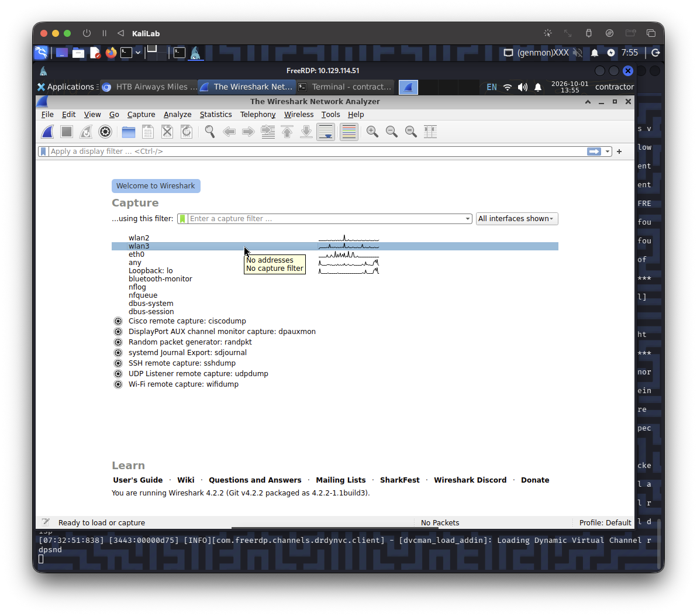Open the User's Guide link
The image size is (697, 616).
[x=138, y=480]
